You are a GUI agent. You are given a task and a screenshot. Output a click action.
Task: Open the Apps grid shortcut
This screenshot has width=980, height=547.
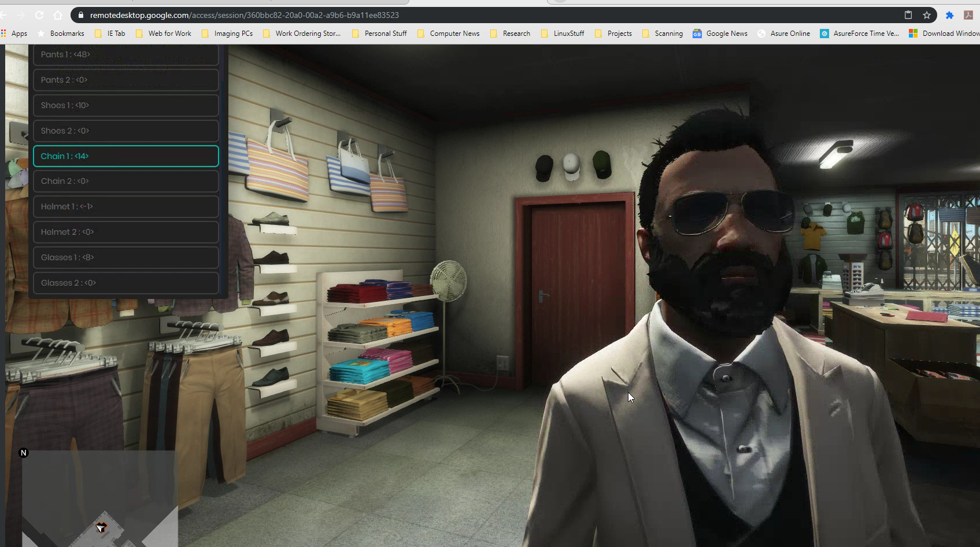click(14, 34)
